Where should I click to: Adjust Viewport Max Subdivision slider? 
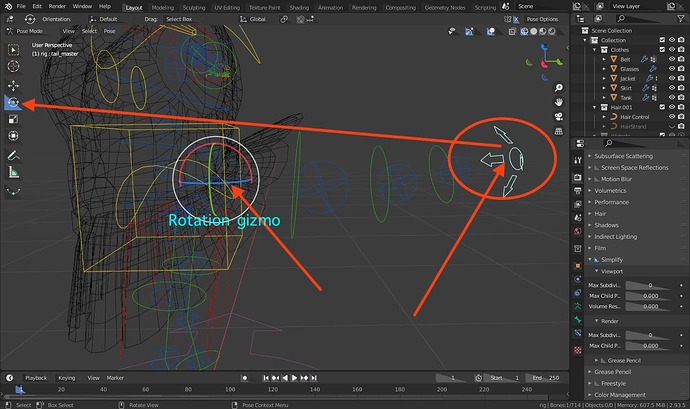click(650, 285)
